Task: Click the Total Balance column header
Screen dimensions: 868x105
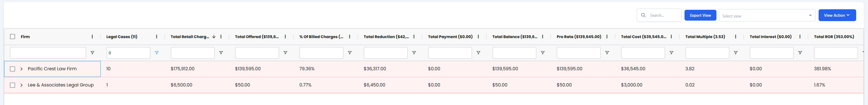Action: 514,37
